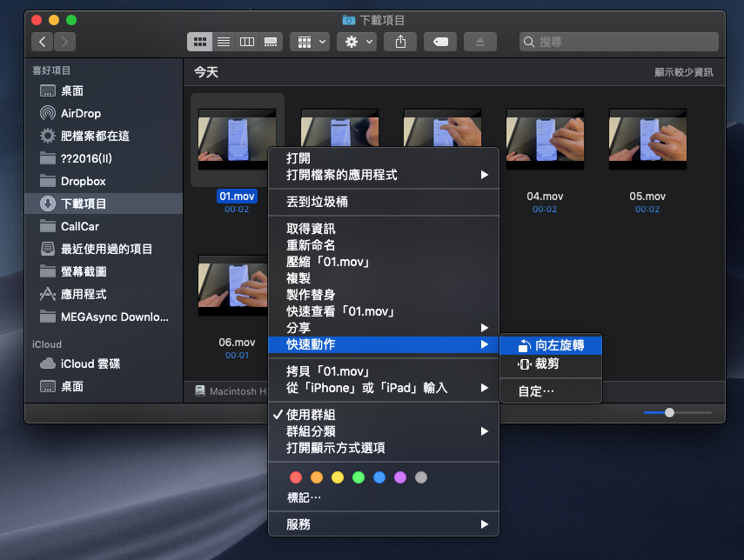Open CallCar folder in sidebar
Image resolution: width=744 pixels, height=560 pixels.
[104, 226]
